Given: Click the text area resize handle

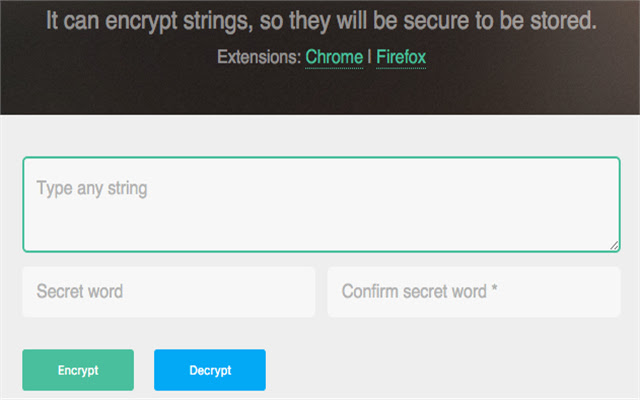Looking at the screenshot, I should coord(614,245).
